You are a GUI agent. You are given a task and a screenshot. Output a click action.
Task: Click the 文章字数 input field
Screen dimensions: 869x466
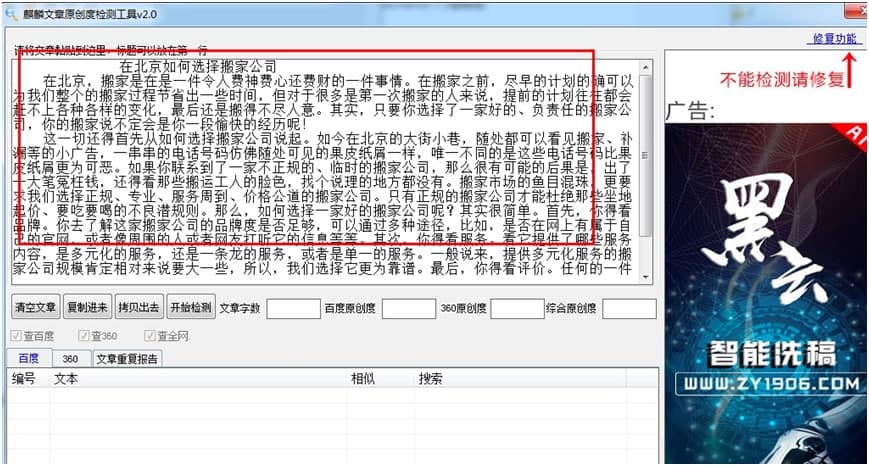pos(294,308)
